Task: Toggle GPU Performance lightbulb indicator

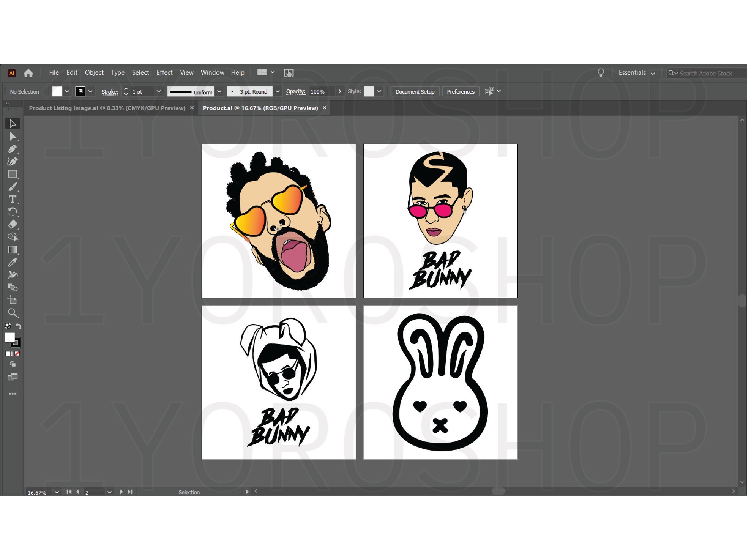Action: pyautogui.click(x=601, y=73)
